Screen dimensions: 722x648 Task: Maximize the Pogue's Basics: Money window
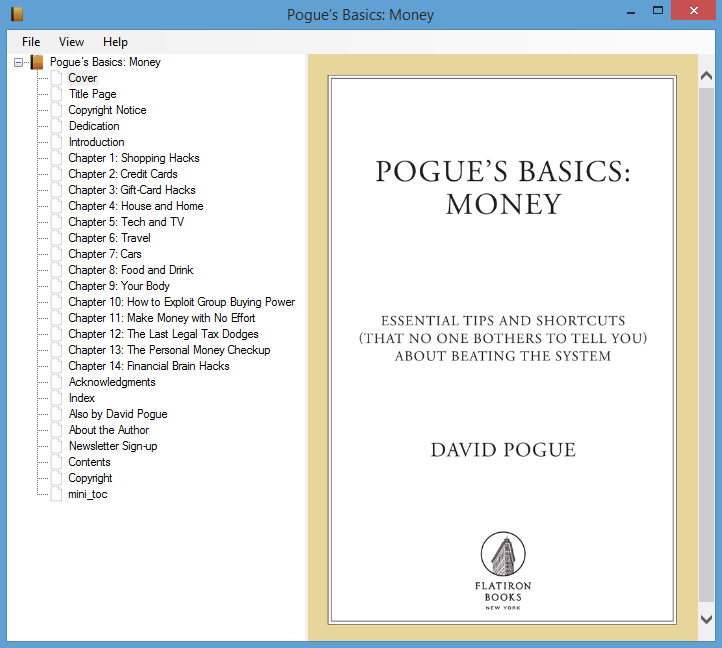[x=658, y=11]
